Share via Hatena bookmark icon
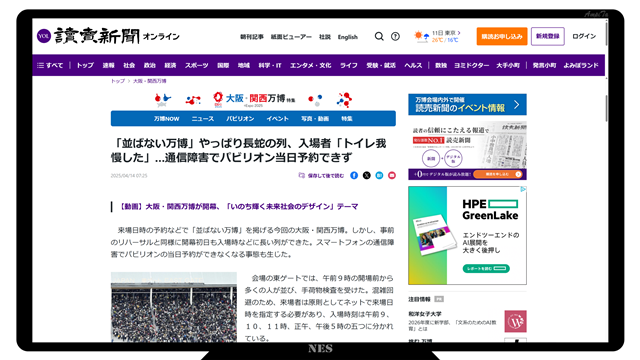 tap(379, 175)
